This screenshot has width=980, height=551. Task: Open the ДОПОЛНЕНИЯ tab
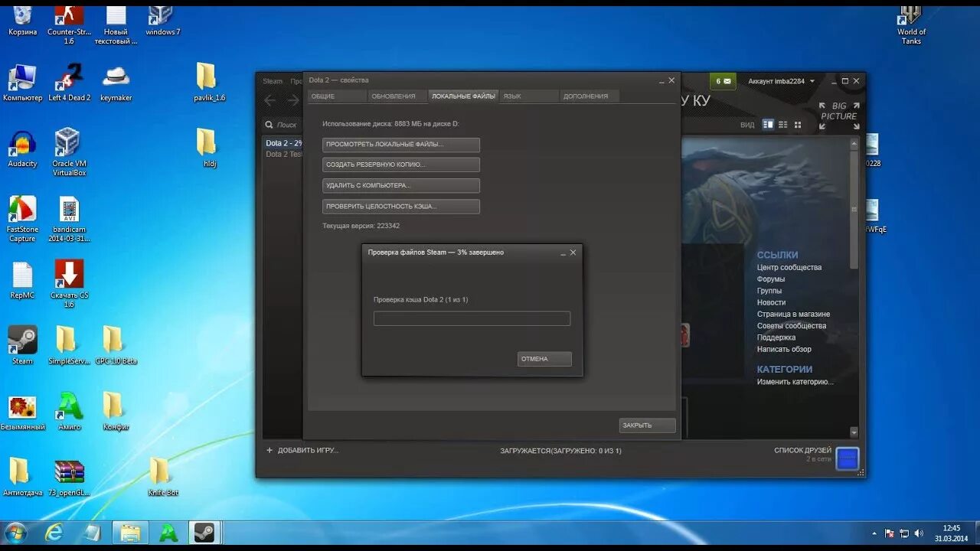[590, 96]
